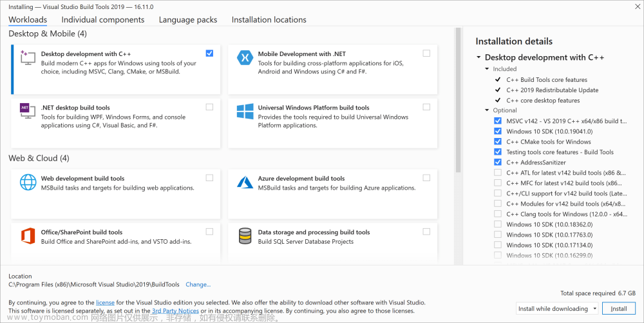Select the C++ Build Tools core features item
Image resolution: width=644 pixels, height=323 pixels.
click(547, 80)
